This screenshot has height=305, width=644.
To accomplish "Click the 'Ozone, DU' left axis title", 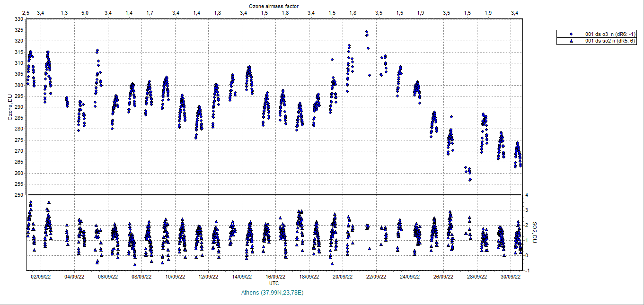I will 10,107.
